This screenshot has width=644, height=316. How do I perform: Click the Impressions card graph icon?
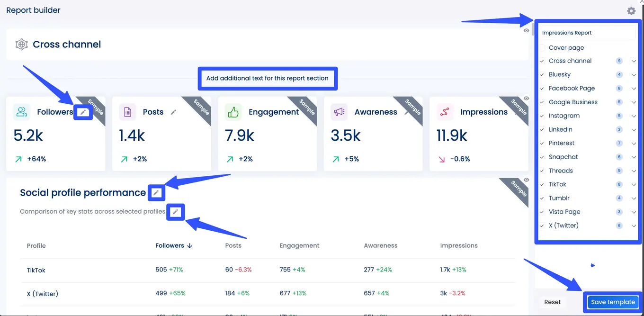point(445,112)
